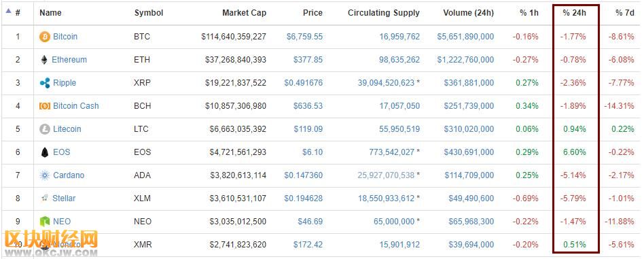Open the Ethereum name link
Screen dimensions: 644x259
click(69, 60)
